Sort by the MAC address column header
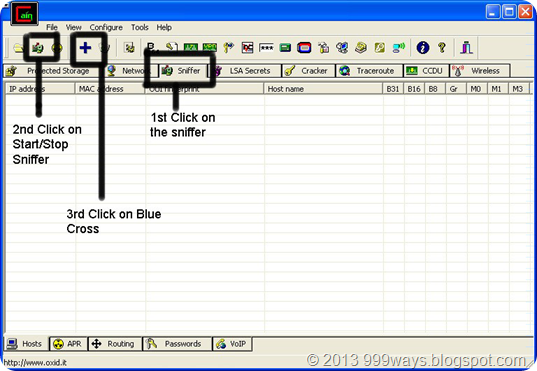Viewport: 537px width, 371px height. tap(110, 89)
